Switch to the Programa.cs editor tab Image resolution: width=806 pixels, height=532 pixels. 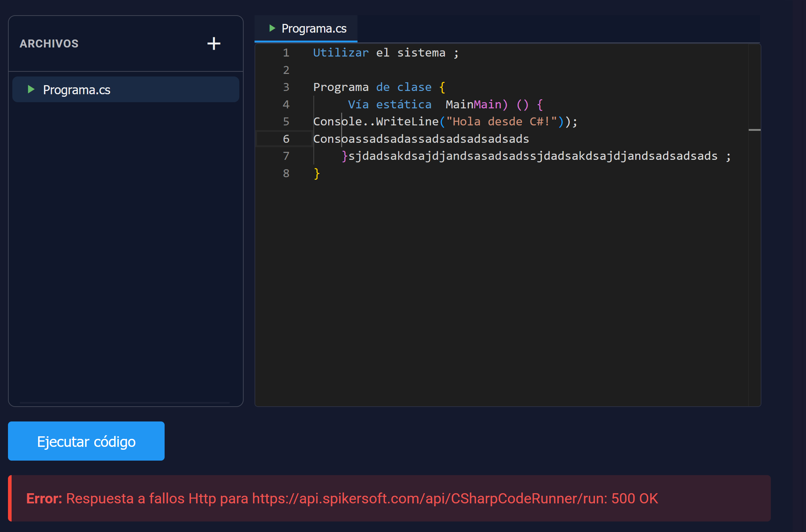[x=306, y=29]
